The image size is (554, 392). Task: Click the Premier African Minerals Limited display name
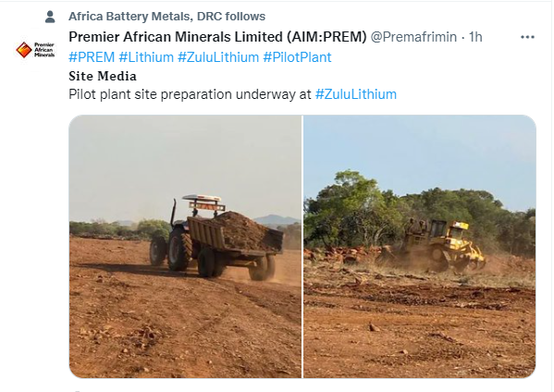click(x=217, y=37)
